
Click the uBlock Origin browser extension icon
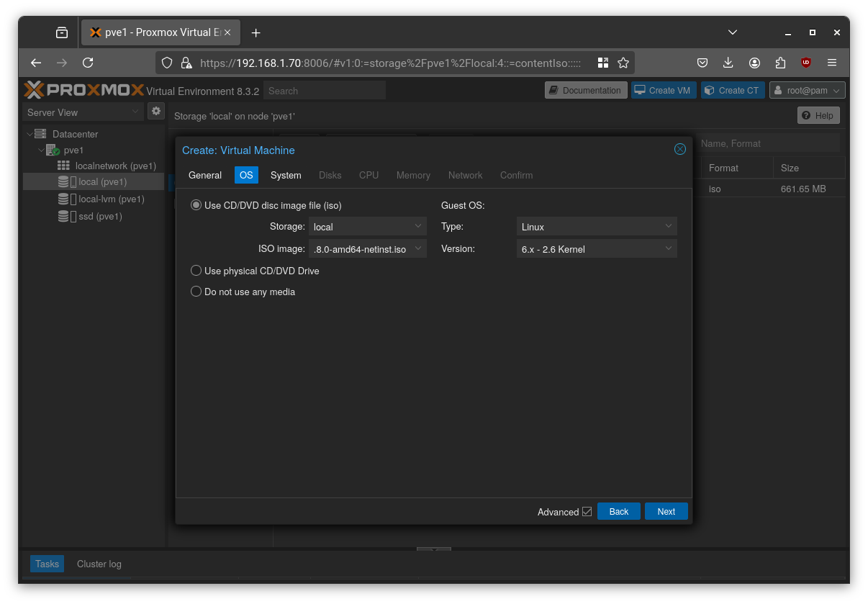(x=805, y=63)
